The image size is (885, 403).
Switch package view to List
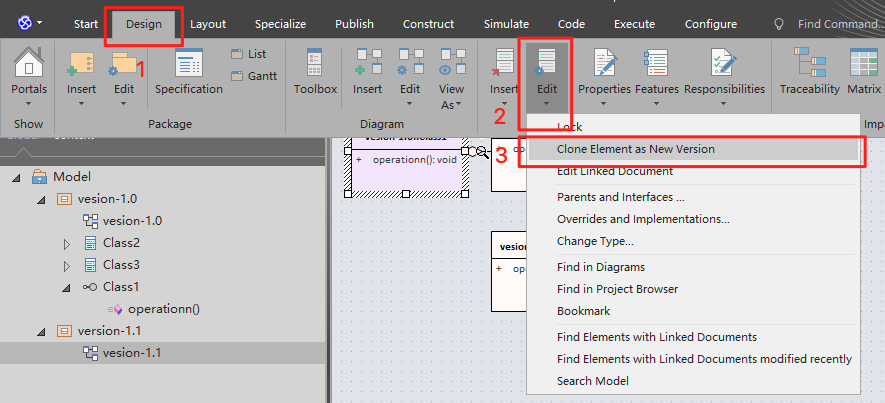pyautogui.click(x=249, y=54)
